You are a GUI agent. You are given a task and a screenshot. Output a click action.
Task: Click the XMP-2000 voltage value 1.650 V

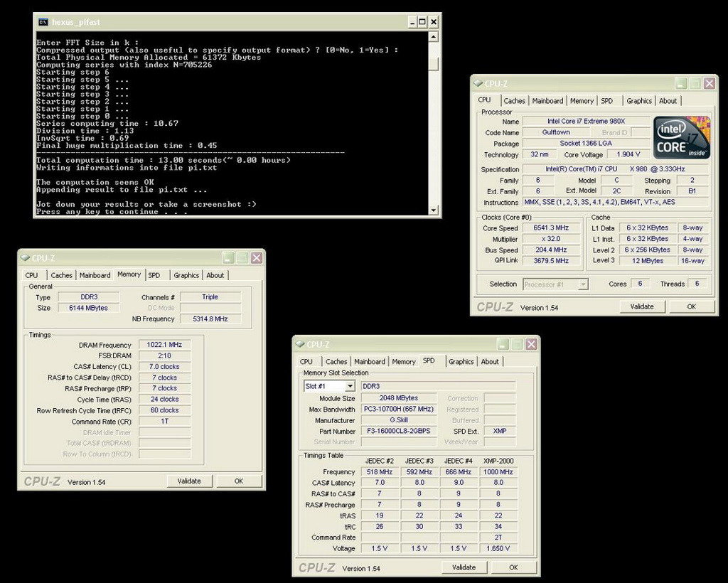[x=498, y=549]
